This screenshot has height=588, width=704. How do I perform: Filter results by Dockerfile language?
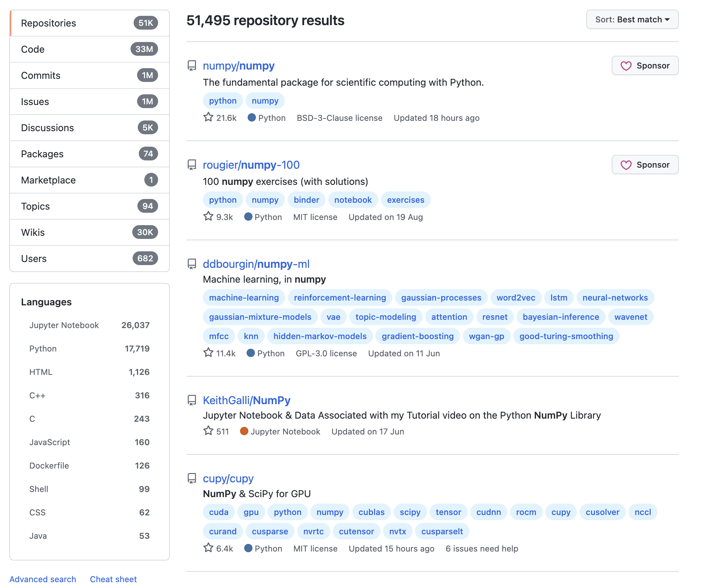click(x=49, y=466)
